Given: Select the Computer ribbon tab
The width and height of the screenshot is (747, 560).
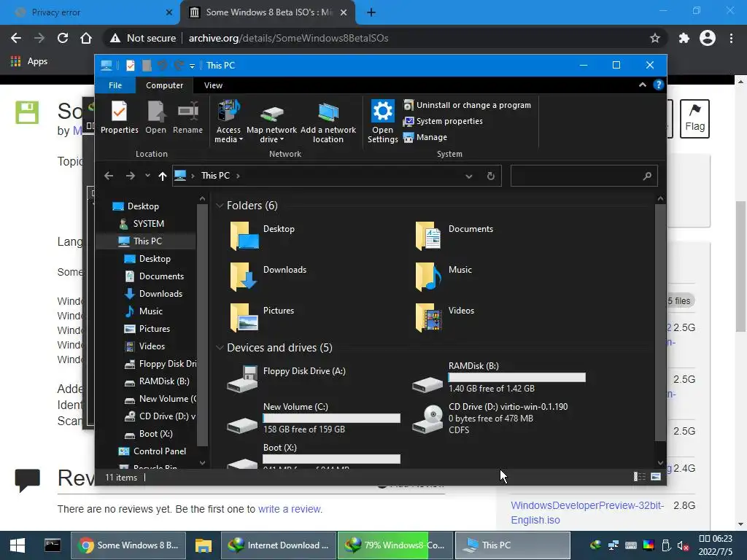Looking at the screenshot, I should pyautogui.click(x=164, y=85).
